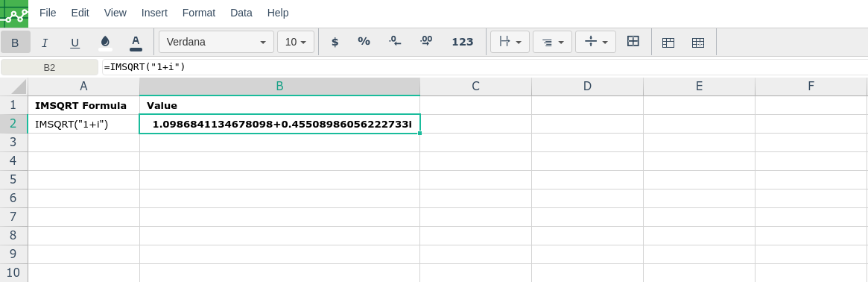This screenshot has width=868, height=282.
Task: Increase decimal places icon
Action: [x=425, y=42]
